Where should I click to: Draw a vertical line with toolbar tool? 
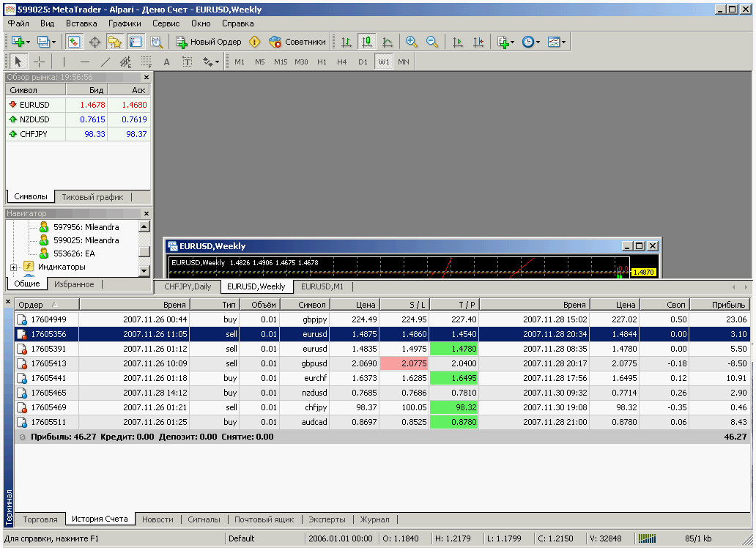tap(64, 62)
